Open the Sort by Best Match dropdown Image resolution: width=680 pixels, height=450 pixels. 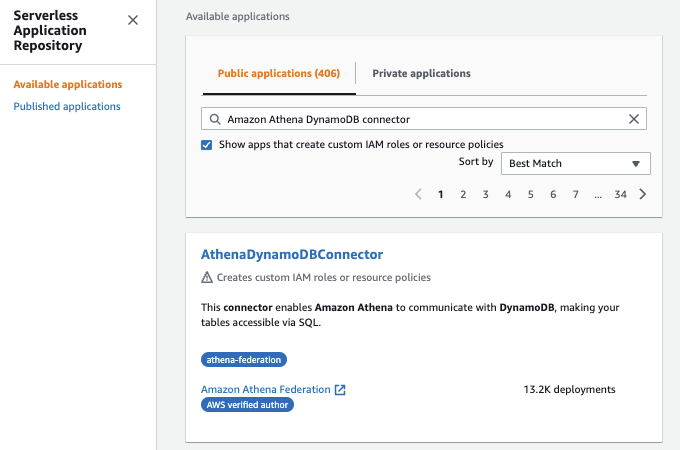(575, 163)
